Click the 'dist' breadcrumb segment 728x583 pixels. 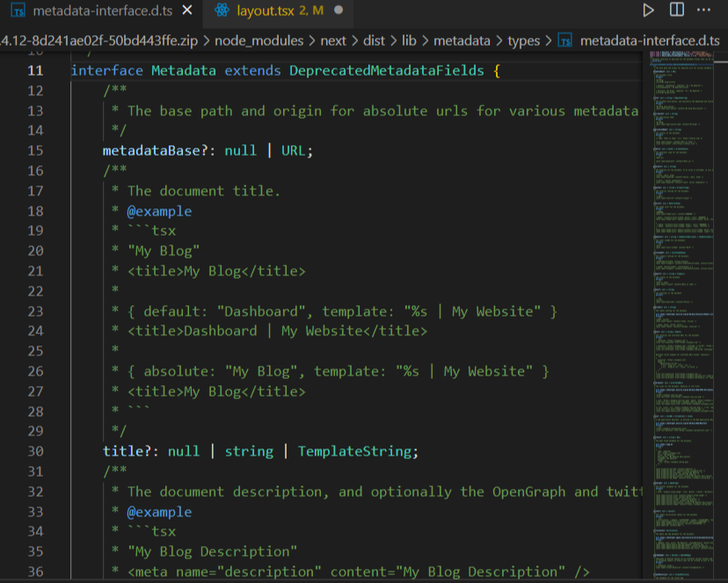point(374,40)
